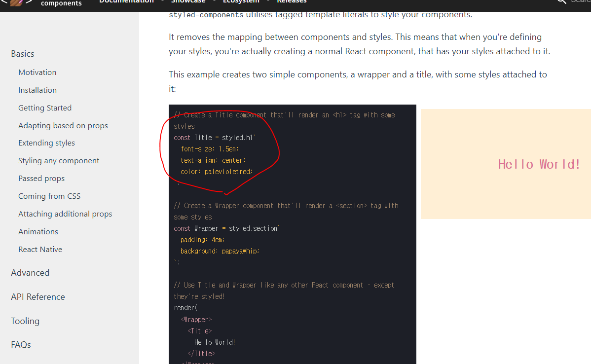Open Coming from CSS link
The image size is (591, 364).
pyautogui.click(x=49, y=196)
